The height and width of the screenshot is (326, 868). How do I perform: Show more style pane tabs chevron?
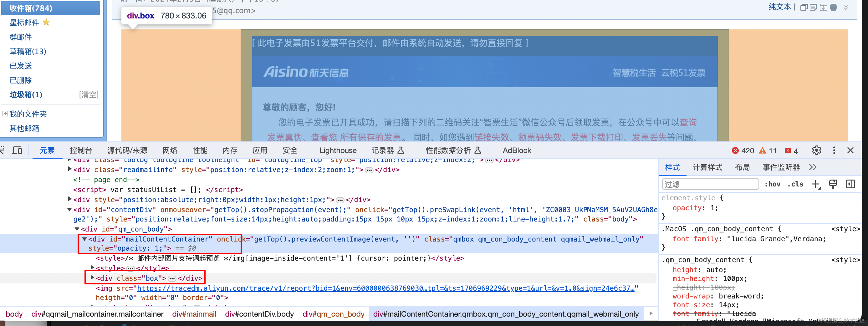click(x=812, y=167)
